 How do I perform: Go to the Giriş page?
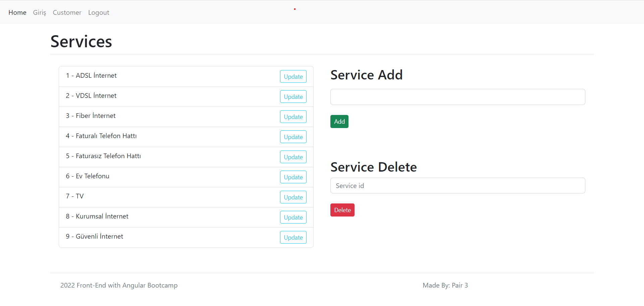40,12
